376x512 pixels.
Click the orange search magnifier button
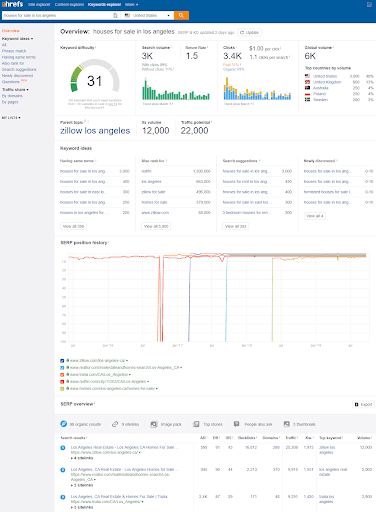[x=181, y=15]
